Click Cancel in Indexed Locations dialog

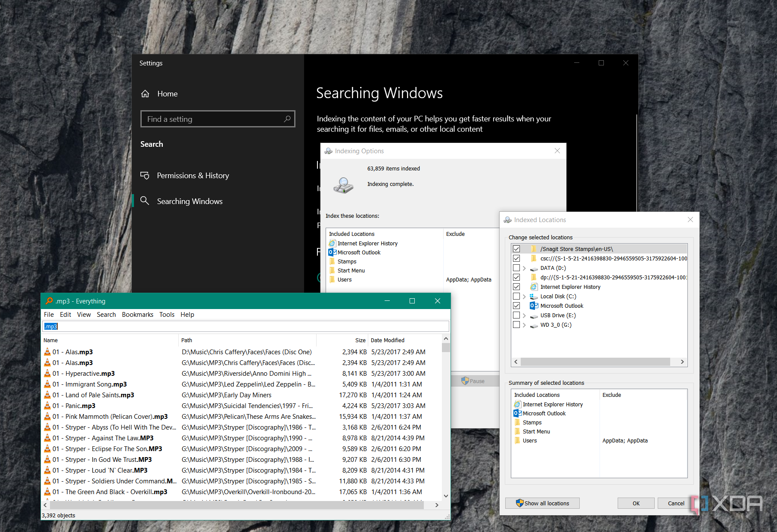click(x=676, y=503)
